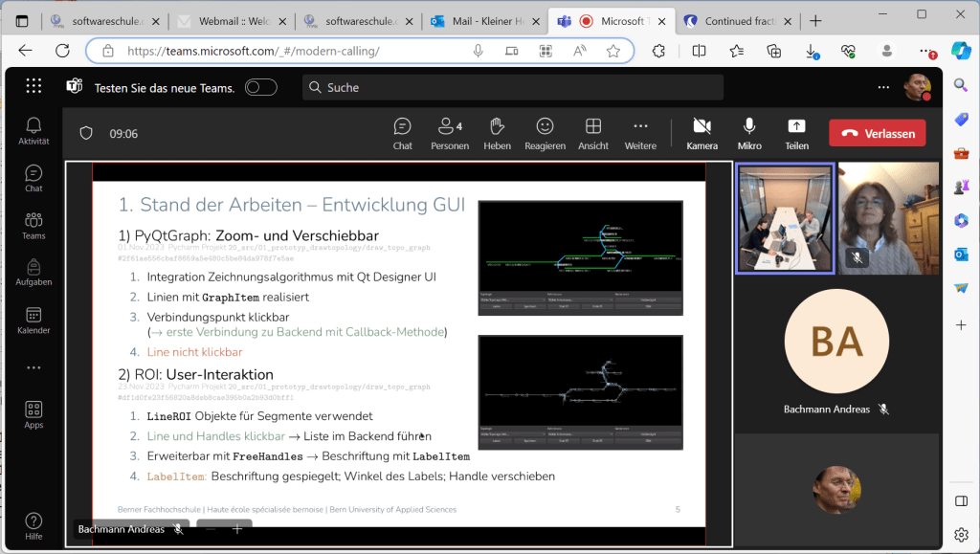The height and width of the screenshot is (554, 980).
Task: Open the Weitere more actions menu
Action: point(640,133)
